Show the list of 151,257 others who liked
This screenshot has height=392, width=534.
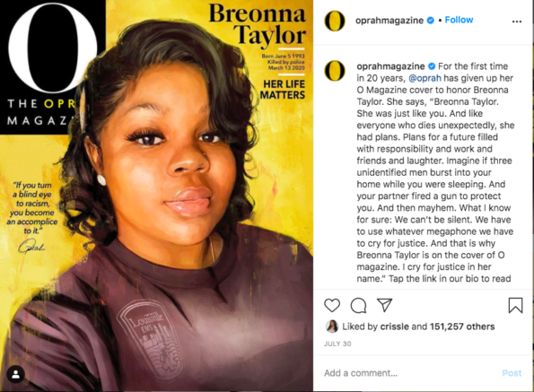462,327
